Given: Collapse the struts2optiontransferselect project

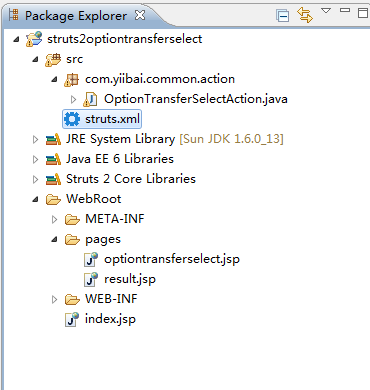Looking at the screenshot, I should 16,39.
